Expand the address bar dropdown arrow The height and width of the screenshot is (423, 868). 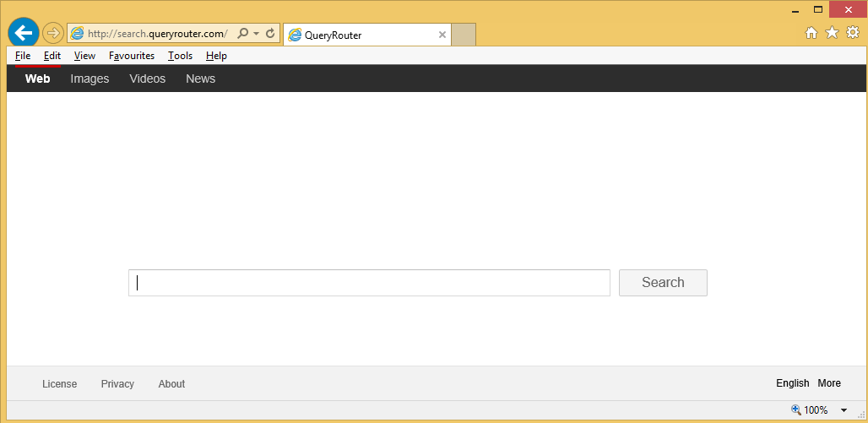(256, 34)
